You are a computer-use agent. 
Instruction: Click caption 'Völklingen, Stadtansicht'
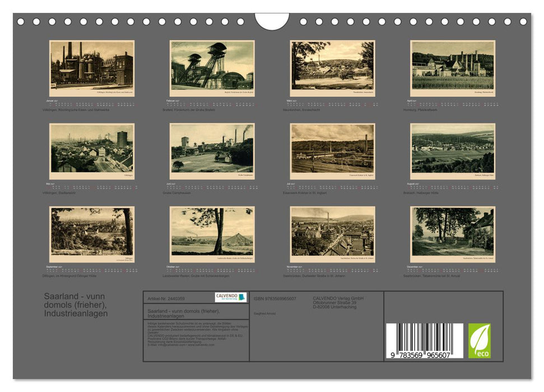click(x=59, y=193)
